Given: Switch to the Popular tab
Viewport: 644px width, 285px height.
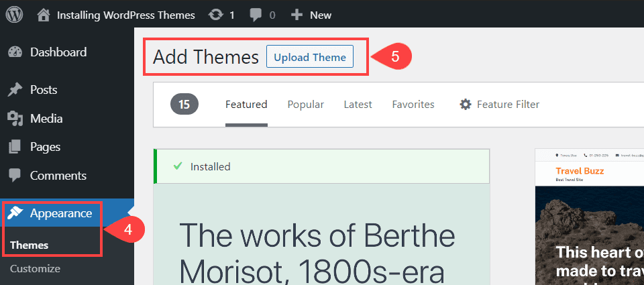Looking at the screenshot, I should [306, 105].
